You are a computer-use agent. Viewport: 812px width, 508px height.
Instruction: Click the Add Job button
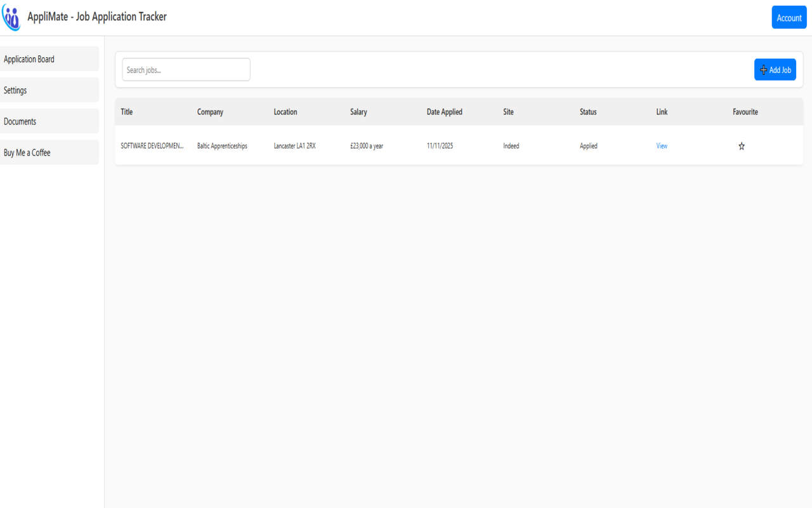pyautogui.click(x=775, y=69)
